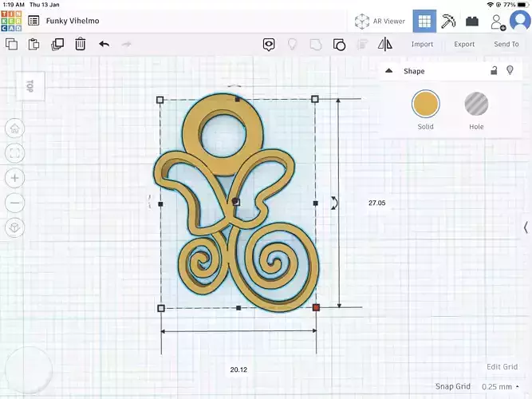Toggle show all lightbulb in toolbar

pos(292,44)
